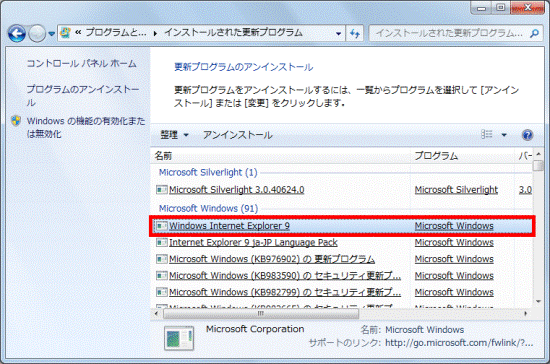Click the greyed Forward navigation button
The image size is (550, 364).
37,34
